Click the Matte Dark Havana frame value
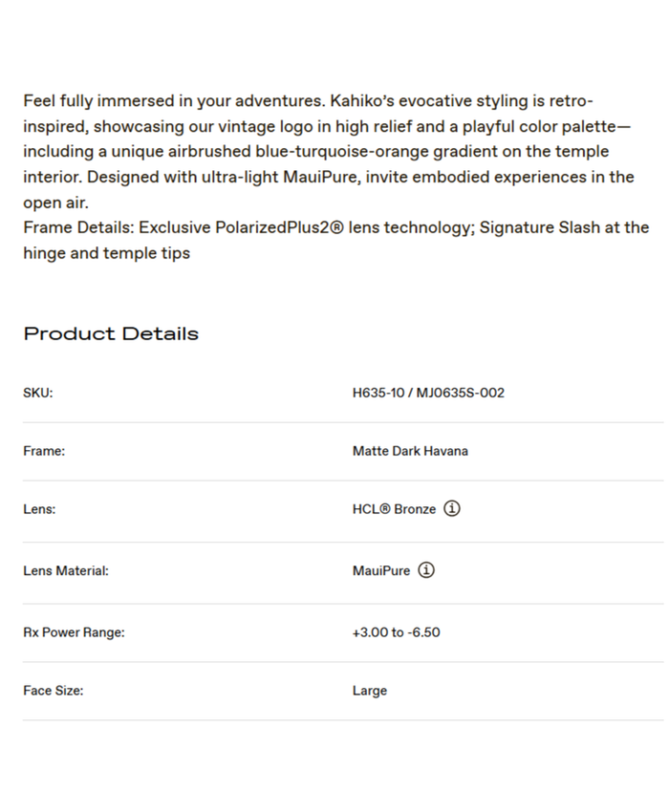669x812 pixels. point(410,451)
